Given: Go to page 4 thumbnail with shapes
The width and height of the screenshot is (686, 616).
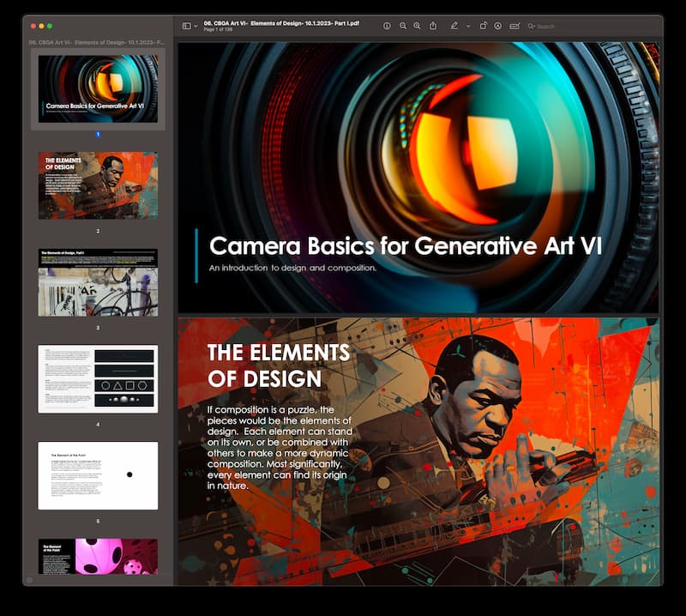Looking at the screenshot, I should click(98, 378).
